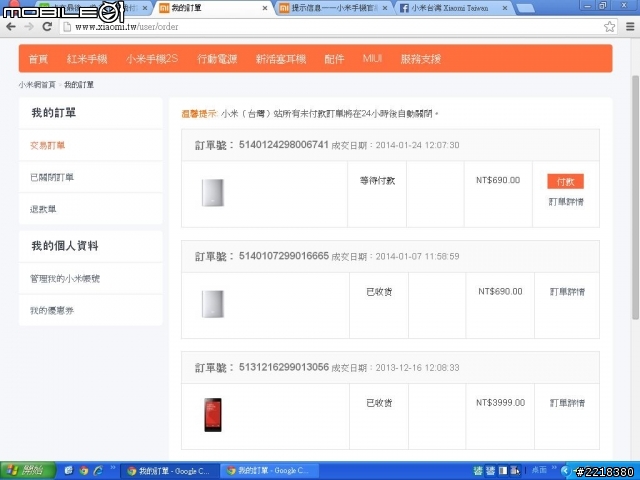This screenshot has height=480, width=640.
Task: Click the 小米網首頁 breadcrumb link
Action: [37, 84]
